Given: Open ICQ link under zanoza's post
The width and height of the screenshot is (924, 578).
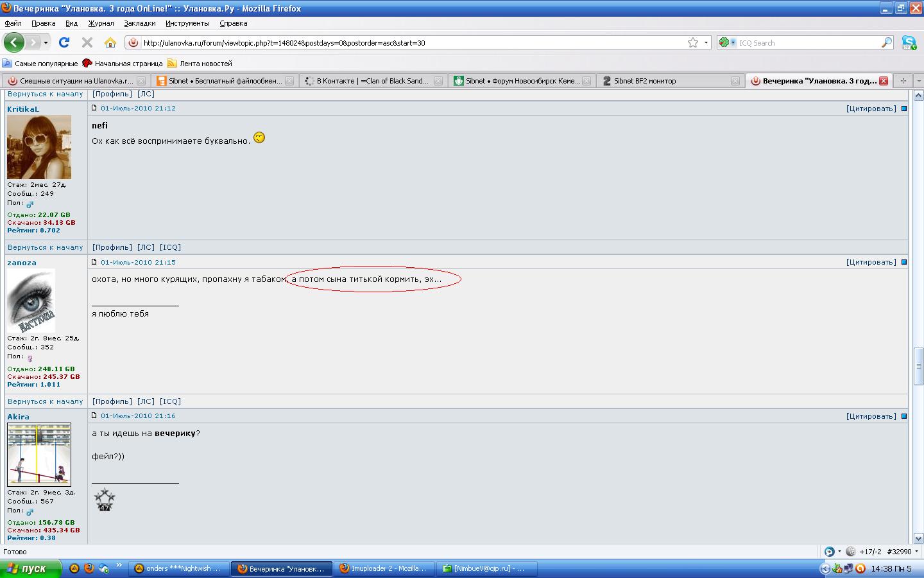Looking at the screenshot, I should click(170, 401).
